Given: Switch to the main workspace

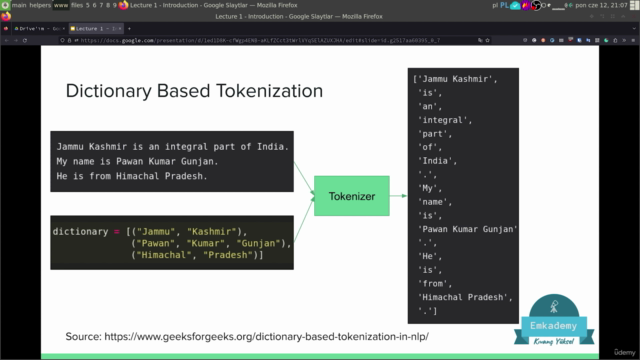Looking at the screenshot, I should 19,5.
